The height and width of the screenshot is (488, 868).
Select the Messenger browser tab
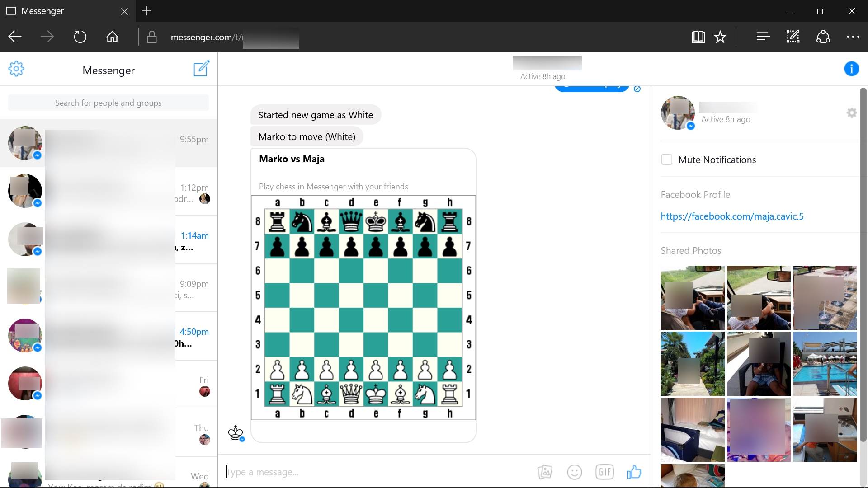(x=42, y=11)
